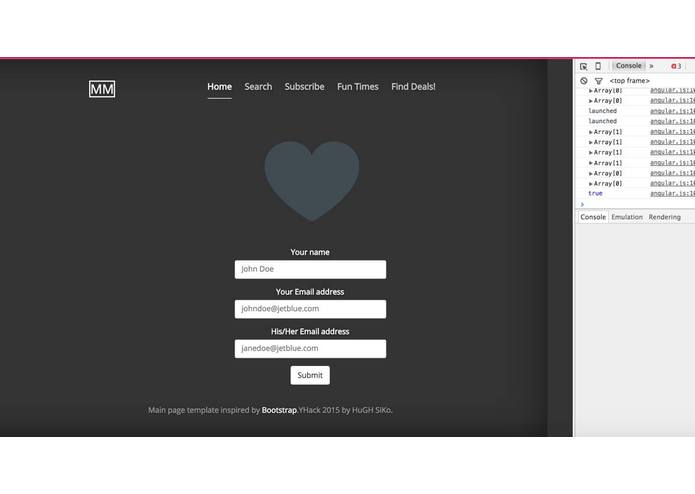
Task: Toggle the device mode phone icon
Action: pos(598,66)
